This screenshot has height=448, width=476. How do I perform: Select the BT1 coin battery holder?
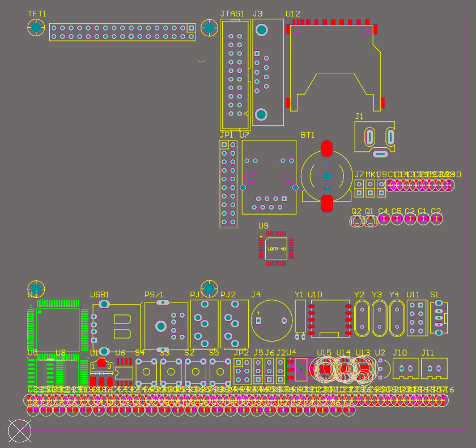click(326, 176)
